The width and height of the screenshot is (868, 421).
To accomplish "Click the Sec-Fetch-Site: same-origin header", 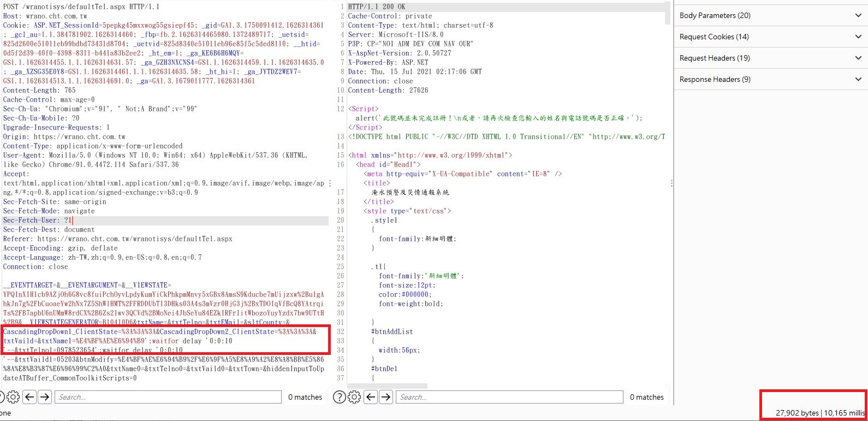I will click(x=55, y=201).
